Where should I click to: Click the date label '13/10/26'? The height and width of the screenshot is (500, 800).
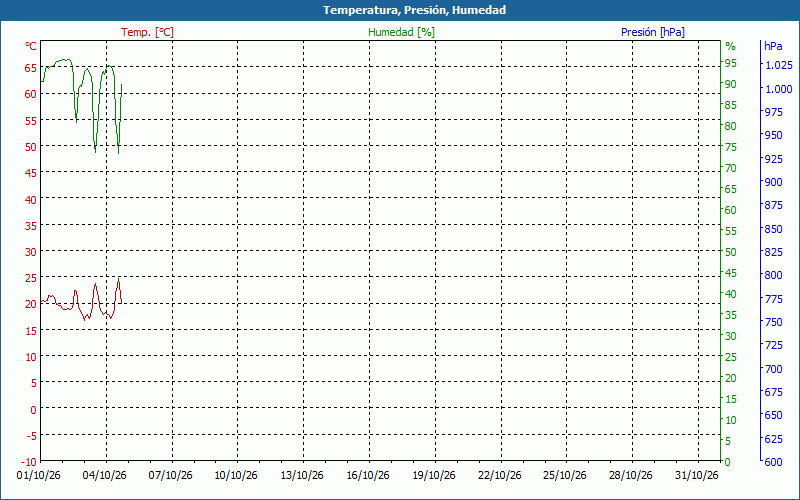click(302, 476)
